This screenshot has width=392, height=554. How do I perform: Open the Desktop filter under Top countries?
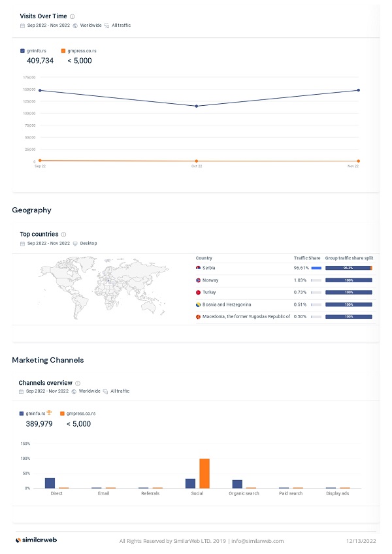(x=88, y=244)
